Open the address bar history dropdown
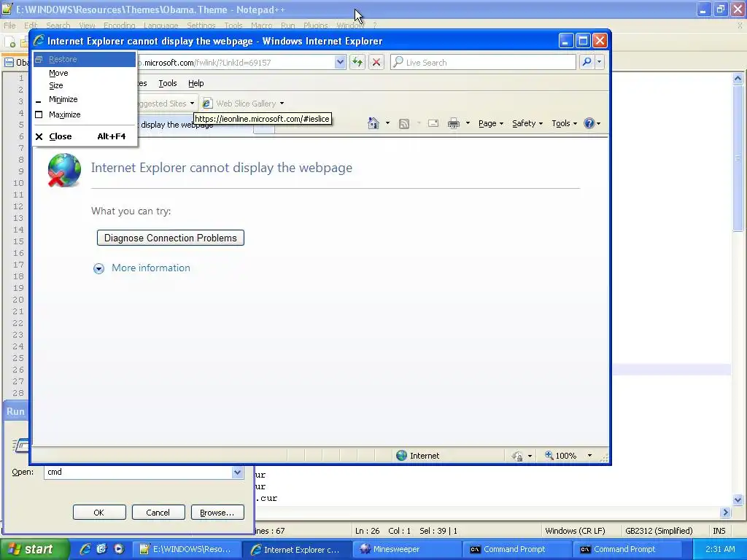Screen dimensions: 747x560 340,62
